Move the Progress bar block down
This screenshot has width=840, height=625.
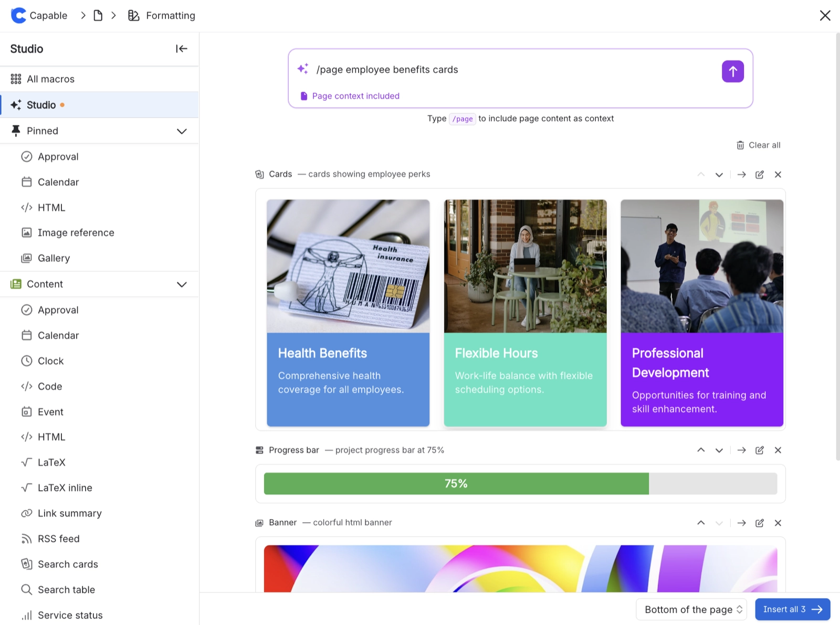click(719, 450)
